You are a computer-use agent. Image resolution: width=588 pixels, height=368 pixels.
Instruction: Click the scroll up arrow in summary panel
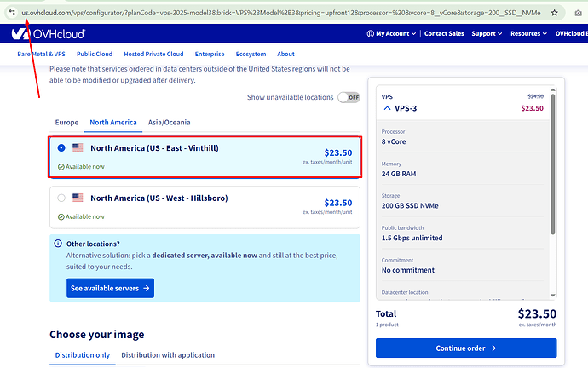553,90
